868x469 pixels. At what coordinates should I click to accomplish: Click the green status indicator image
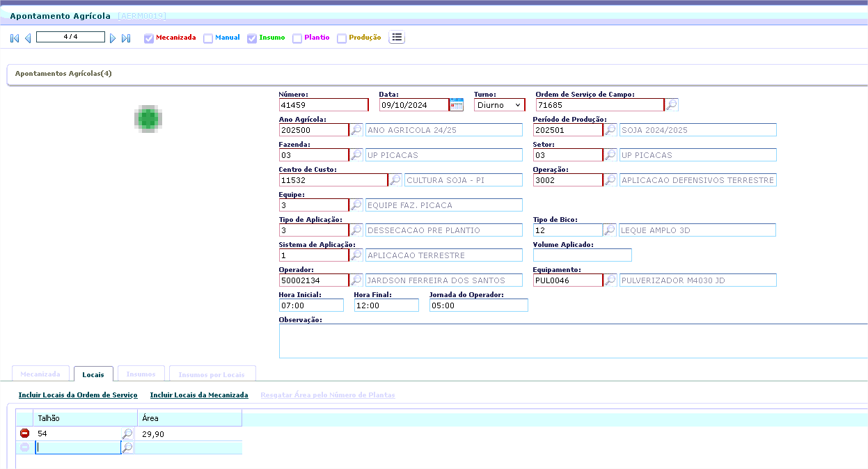tap(148, 119)
